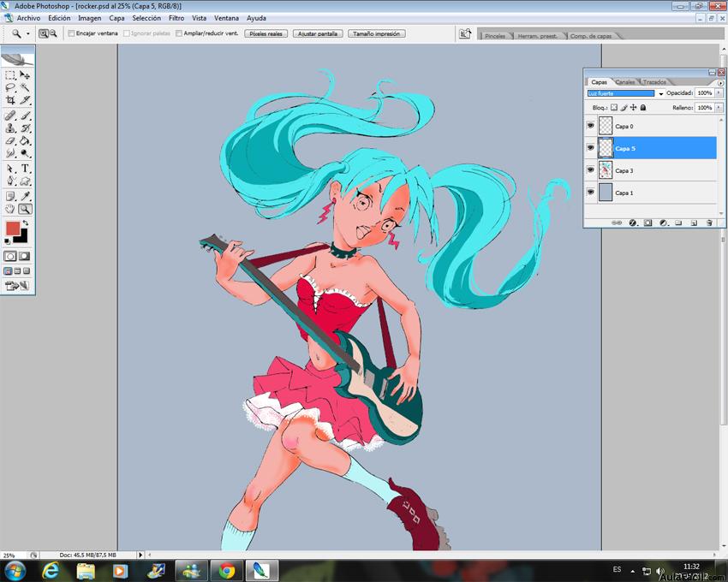Screen dimensions: 728x582
Task: Select the Rectangular Marquee tool
Action: (x=10, y=75)
